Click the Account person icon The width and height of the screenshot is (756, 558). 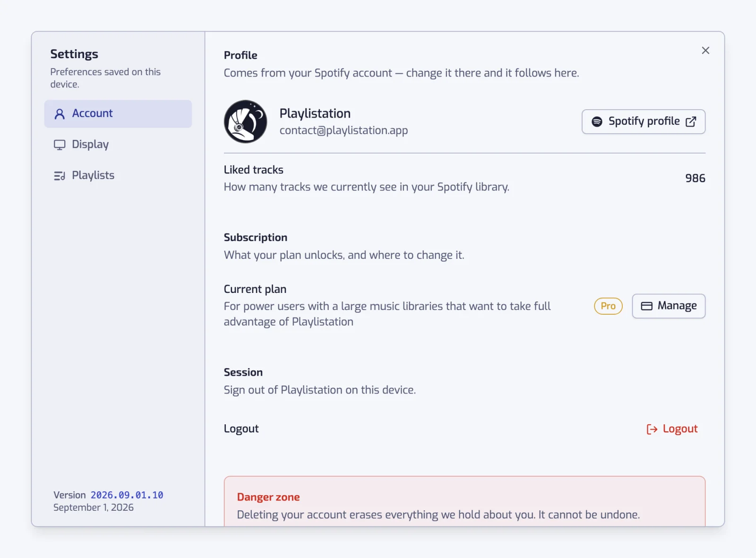60,114
